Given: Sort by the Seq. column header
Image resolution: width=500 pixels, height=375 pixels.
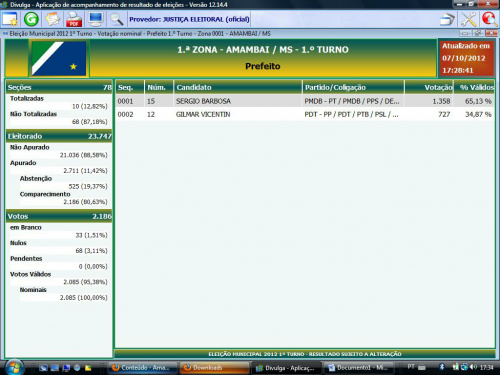Looking at the screenshot, I should pyautogui.click(x=130, y=87).
